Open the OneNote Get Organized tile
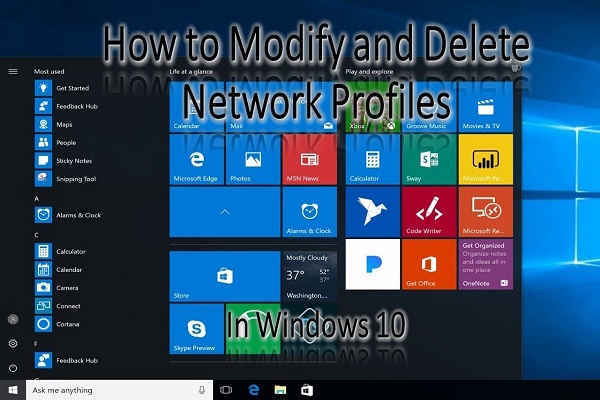 (x=486, y=264)
